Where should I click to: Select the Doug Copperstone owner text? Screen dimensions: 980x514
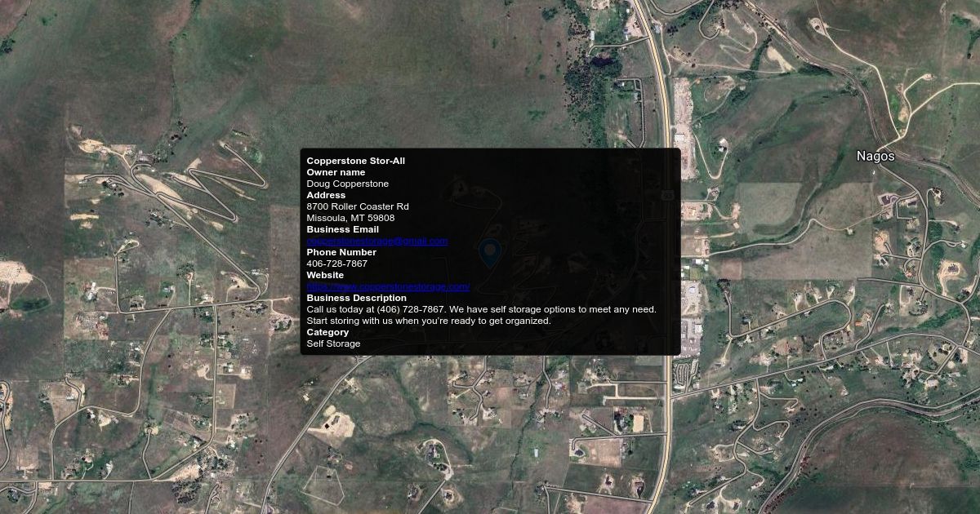[x=347, y=184]
